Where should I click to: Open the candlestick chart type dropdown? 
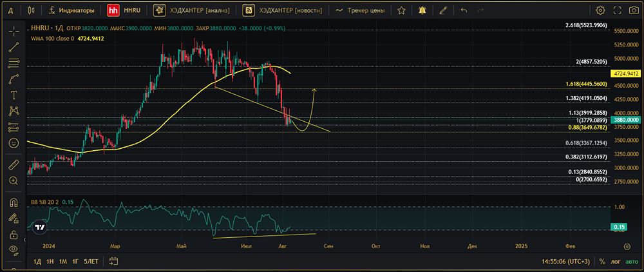32,10
